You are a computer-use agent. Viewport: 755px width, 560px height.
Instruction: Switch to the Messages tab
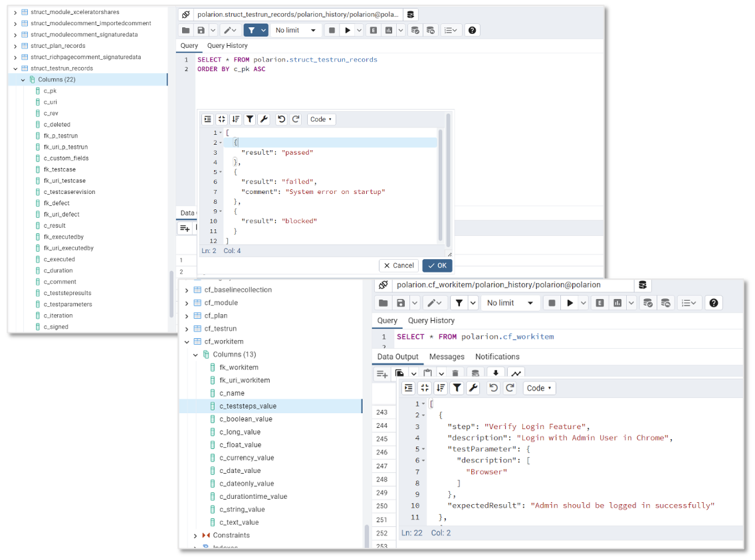(x=447, y=357)
